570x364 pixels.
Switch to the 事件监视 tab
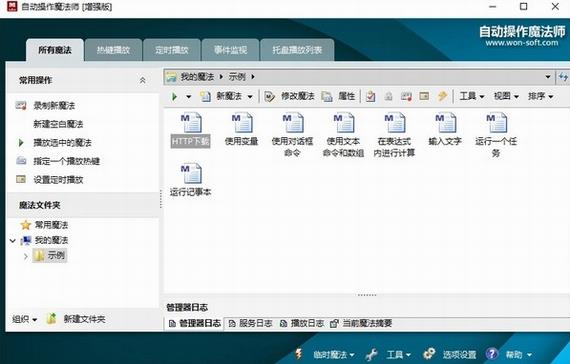point(230,50)
